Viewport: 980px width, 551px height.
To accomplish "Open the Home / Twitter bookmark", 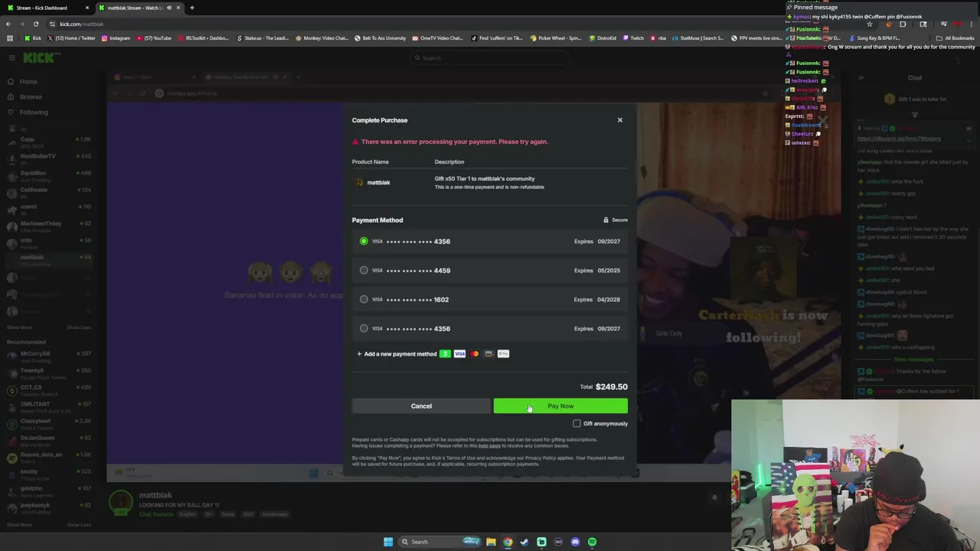I will coord(72,37).
